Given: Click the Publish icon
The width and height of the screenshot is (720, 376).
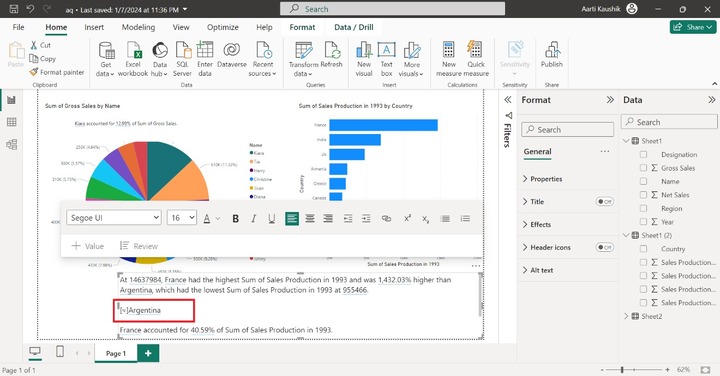Looking at the screenshot, I should [551, 55].
